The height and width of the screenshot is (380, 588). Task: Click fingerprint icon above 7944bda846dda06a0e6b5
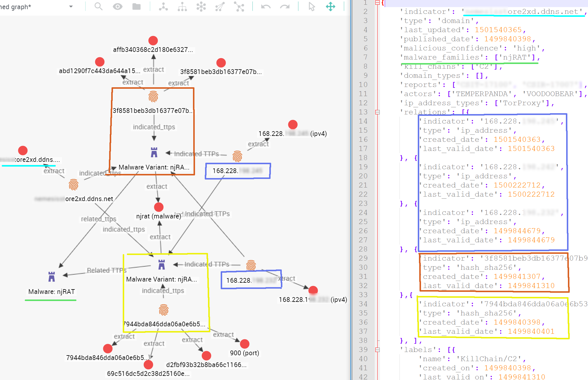(x=163, y=310)
